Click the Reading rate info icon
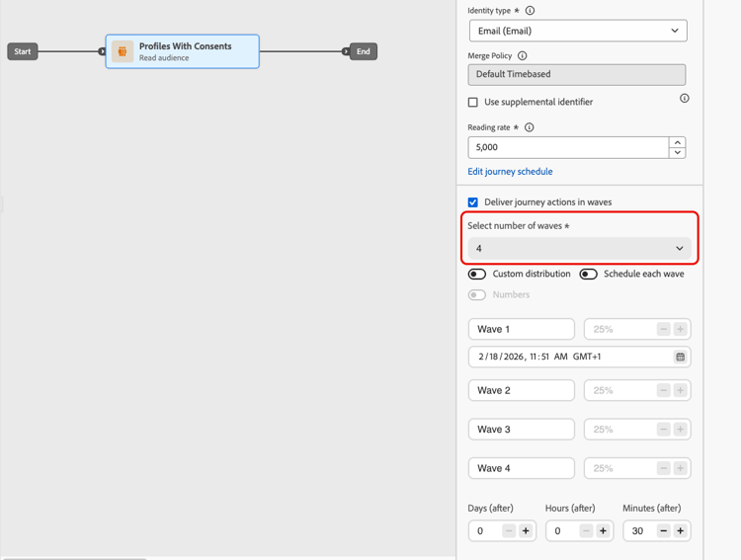 (530, 127)
